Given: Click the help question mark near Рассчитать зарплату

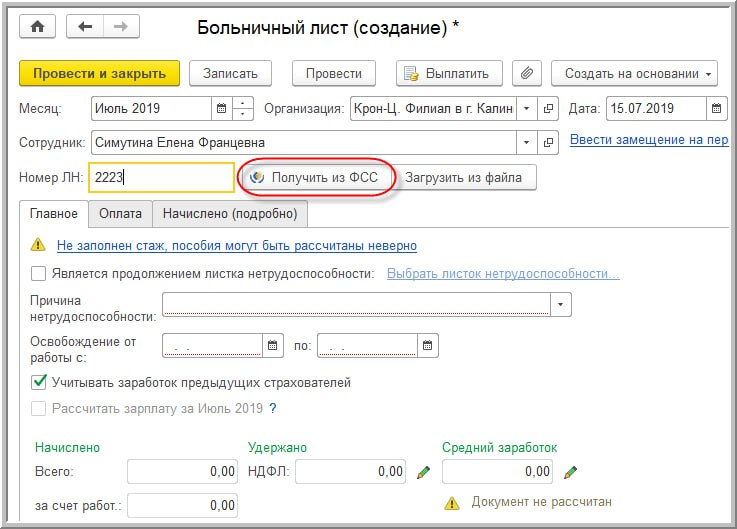Looking at the screenshot, I should [273, 409].
